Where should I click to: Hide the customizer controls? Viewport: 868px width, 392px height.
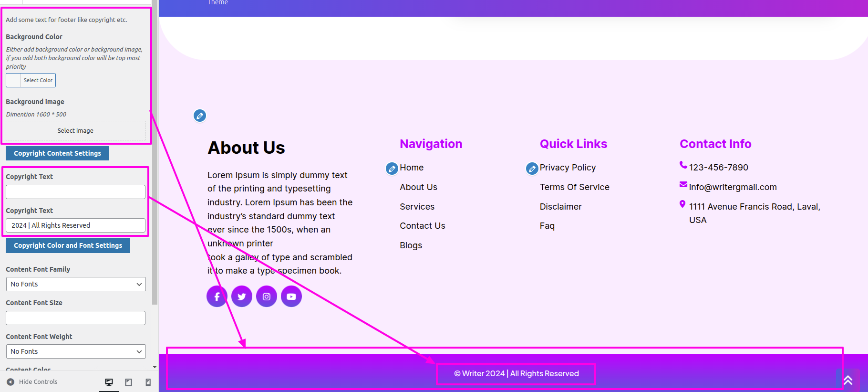[32, 382]
